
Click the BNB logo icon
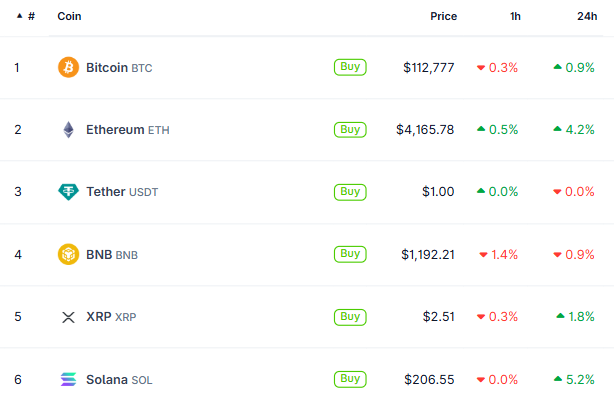pyautogui.click(x=68, y=254)
